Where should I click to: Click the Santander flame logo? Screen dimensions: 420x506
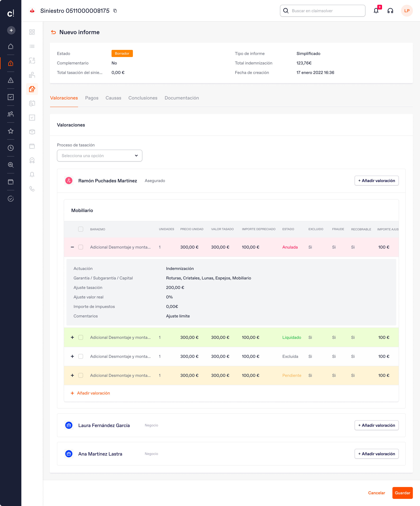[x=32, y=11]
